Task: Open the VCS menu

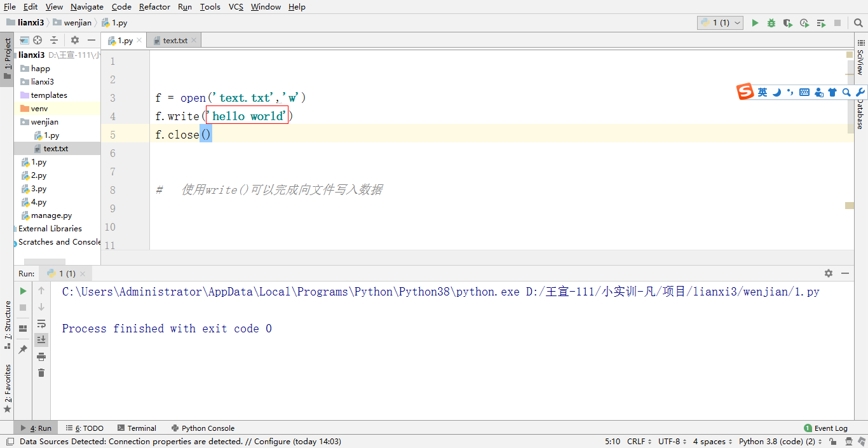Action: pyautogui.click(x=236, y=7)
